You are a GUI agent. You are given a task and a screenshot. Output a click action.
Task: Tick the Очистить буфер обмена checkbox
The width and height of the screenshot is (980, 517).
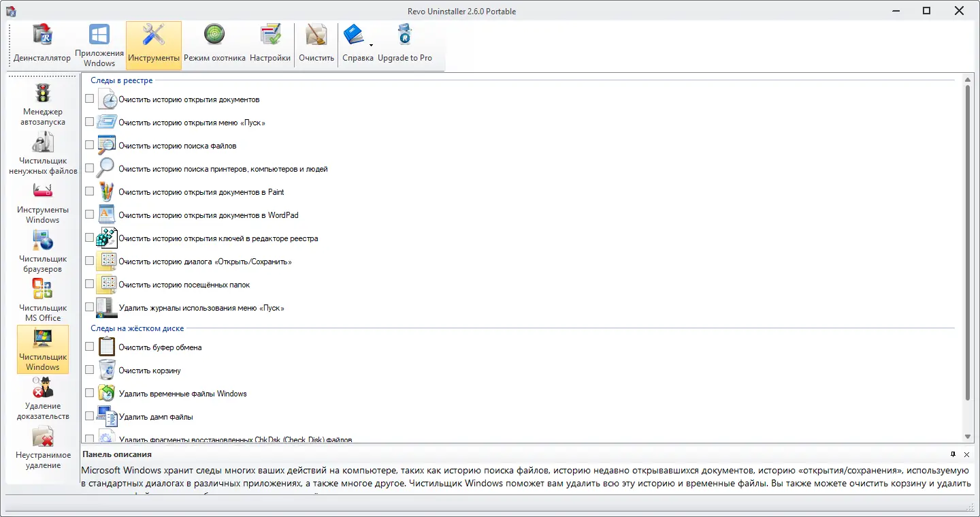(x=90, y=347)
